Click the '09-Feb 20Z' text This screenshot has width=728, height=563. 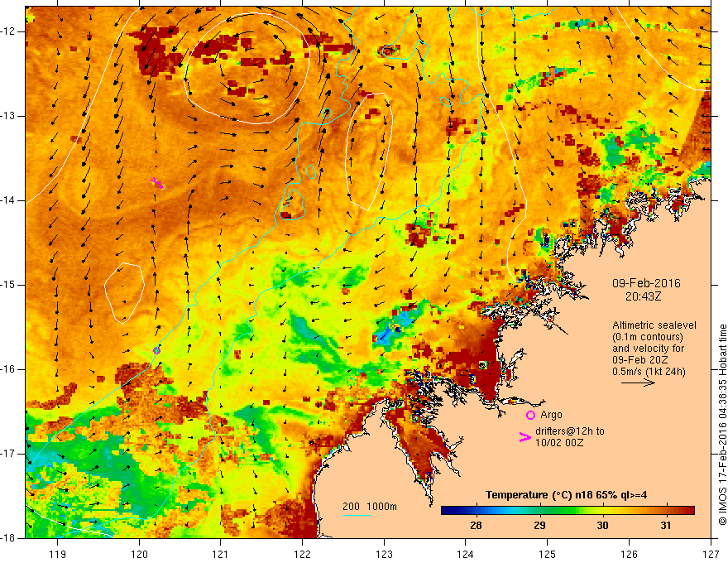click(640, 359)
